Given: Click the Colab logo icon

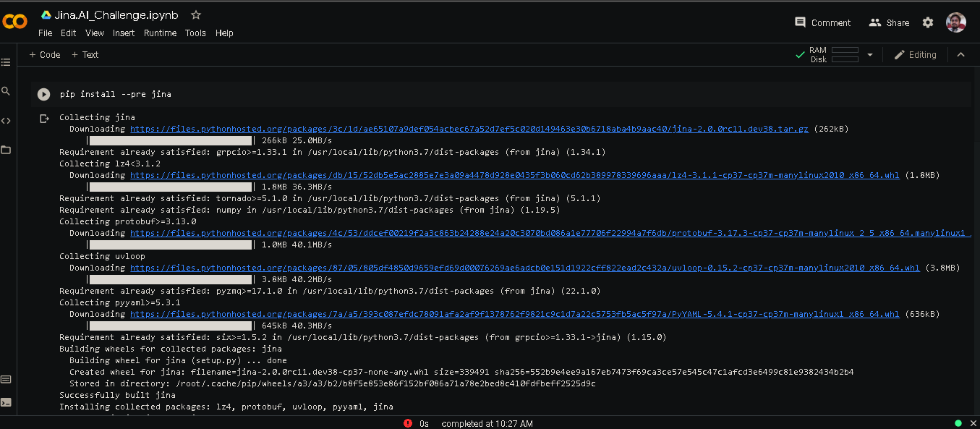Looking at the screenshot, I should point(14,22).
